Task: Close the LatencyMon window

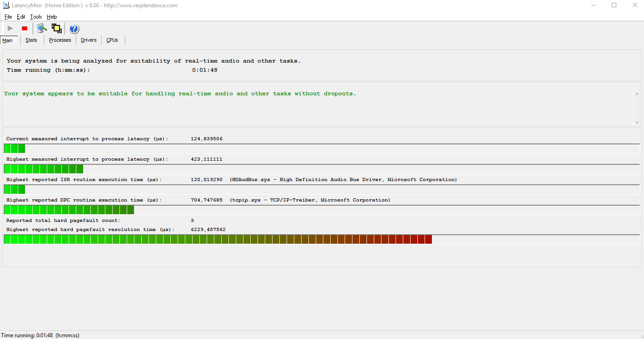Action: (x=634, y=5)
